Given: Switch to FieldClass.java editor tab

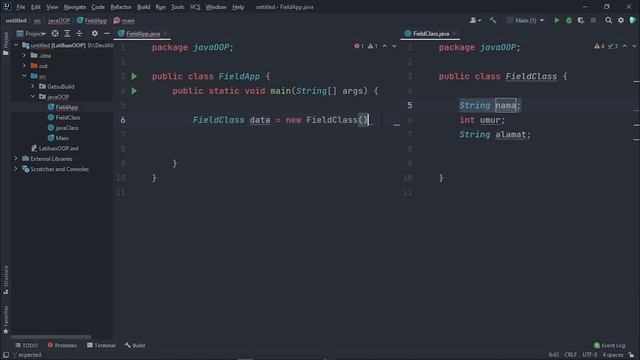Looking at the screenshot, I should tap(431, 34).
